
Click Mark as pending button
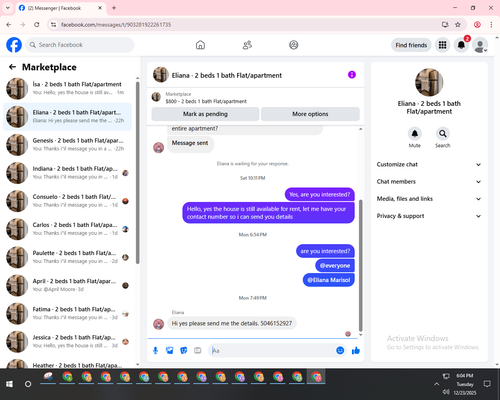pyautogui.click(x=205, y=114)
